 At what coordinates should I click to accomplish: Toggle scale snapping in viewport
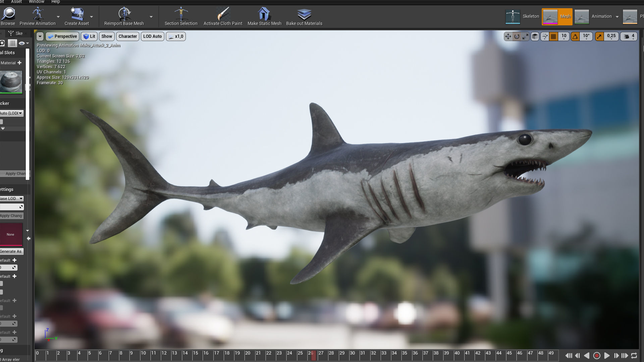click(599, 36)
